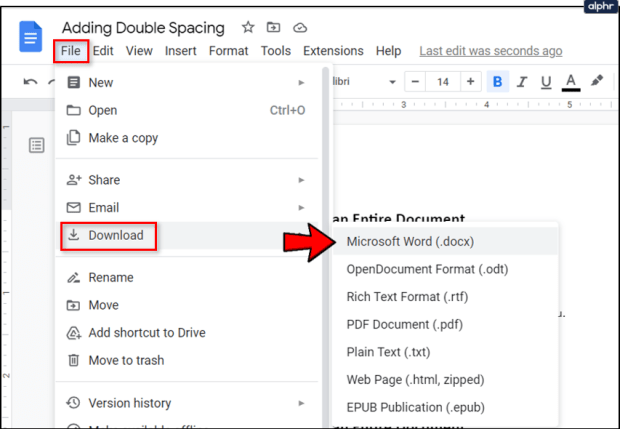Increase font size with the plus button
The height and width of the screenshot is (429, 620).
pos(469,81)
